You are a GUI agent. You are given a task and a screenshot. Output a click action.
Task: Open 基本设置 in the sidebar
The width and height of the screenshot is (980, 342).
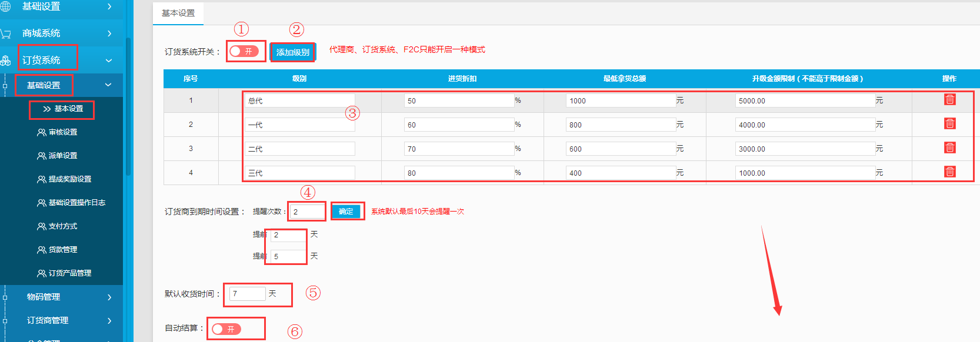pyautogui.click(x=69, y=109)
